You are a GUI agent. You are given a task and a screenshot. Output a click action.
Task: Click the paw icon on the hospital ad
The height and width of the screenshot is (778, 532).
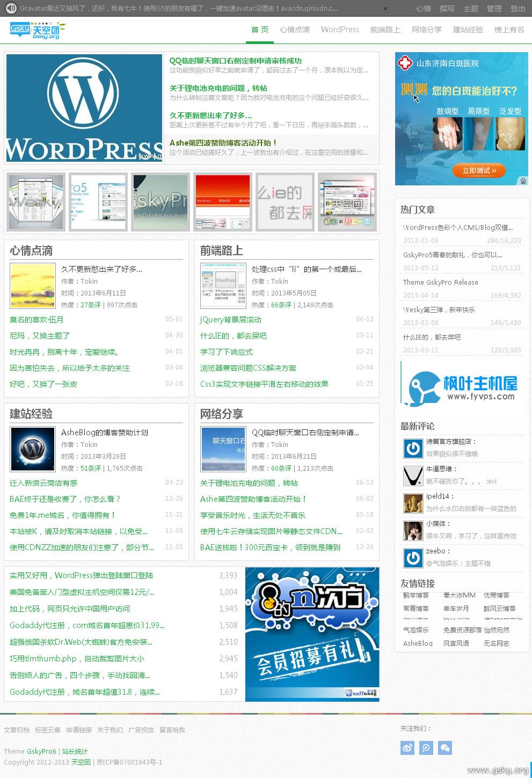[x=522, y=181]
